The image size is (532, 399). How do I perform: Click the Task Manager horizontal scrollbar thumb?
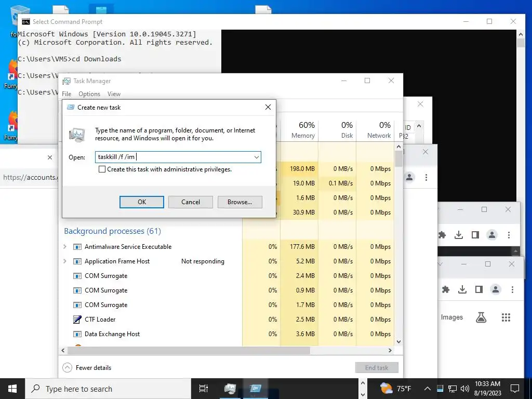189,350
